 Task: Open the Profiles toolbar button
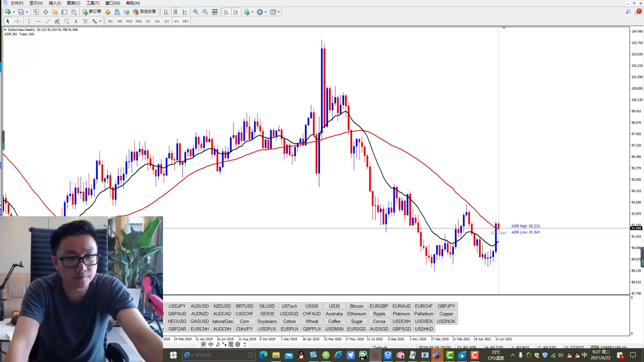pyautogui.click(x=21, y=12)
